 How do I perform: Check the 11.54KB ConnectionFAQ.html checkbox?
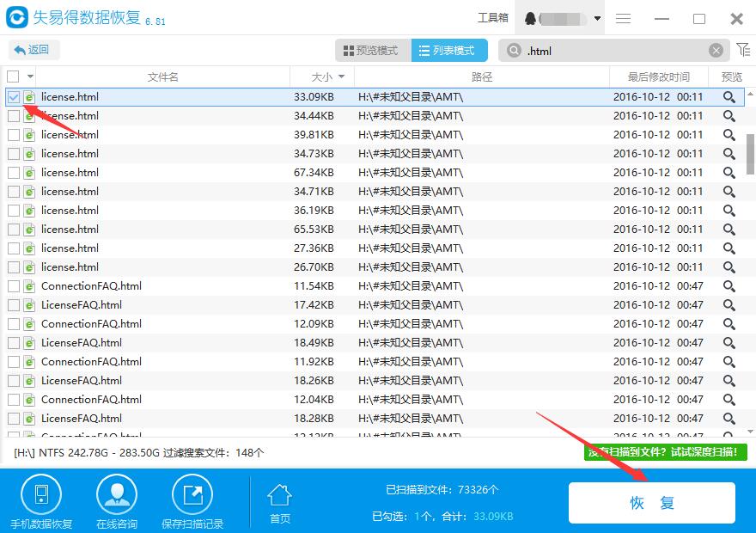(x=14, y=286)
